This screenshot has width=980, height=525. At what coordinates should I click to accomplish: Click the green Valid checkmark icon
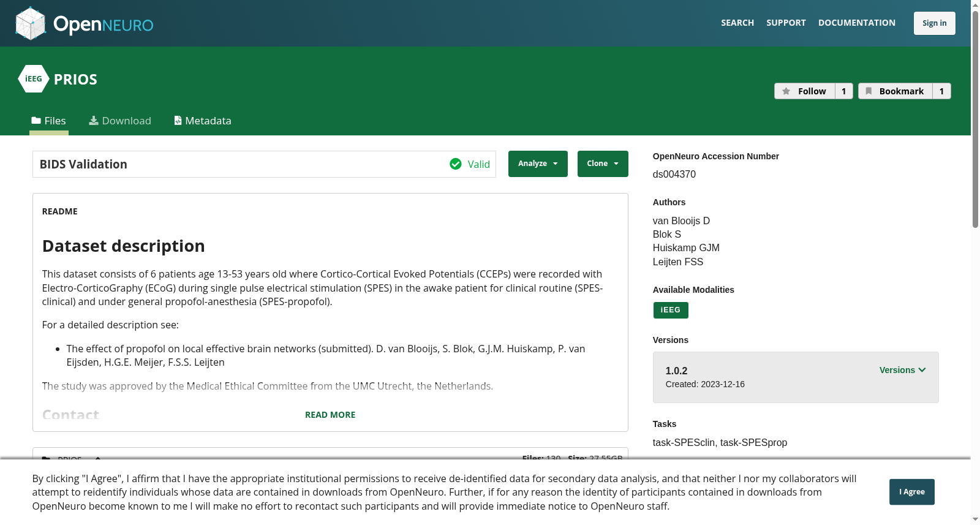(456, 164)
